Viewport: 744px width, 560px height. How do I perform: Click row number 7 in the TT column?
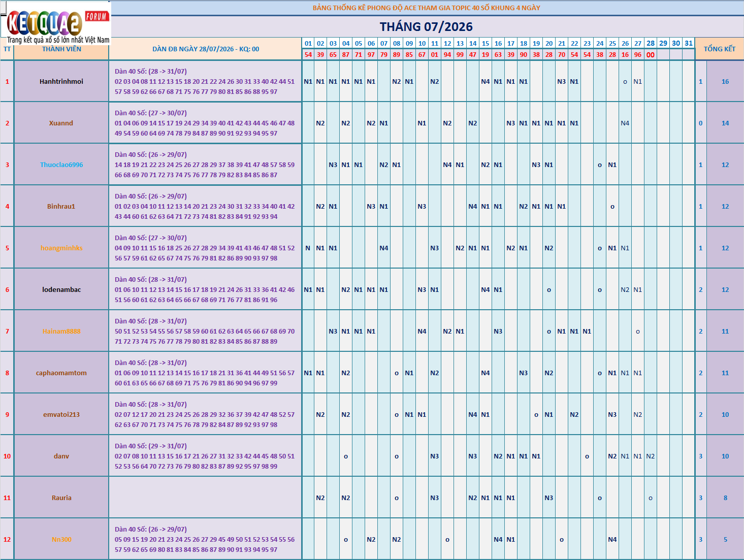[x=7, y=331]
